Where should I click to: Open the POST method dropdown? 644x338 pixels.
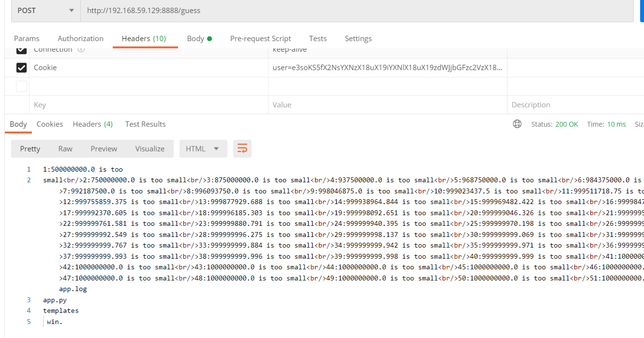click(x=46, y=11)
